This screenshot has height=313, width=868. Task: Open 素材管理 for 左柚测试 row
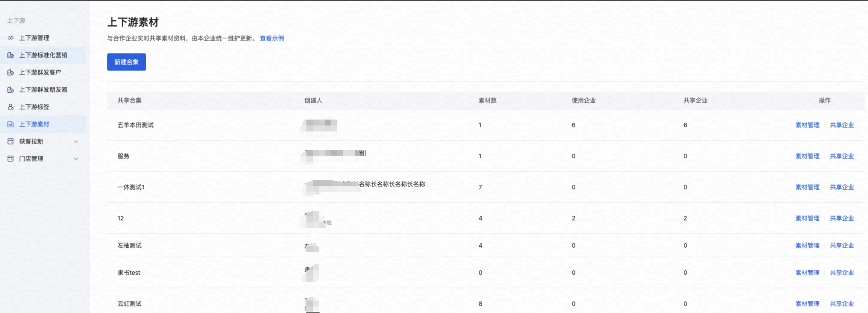807,246
